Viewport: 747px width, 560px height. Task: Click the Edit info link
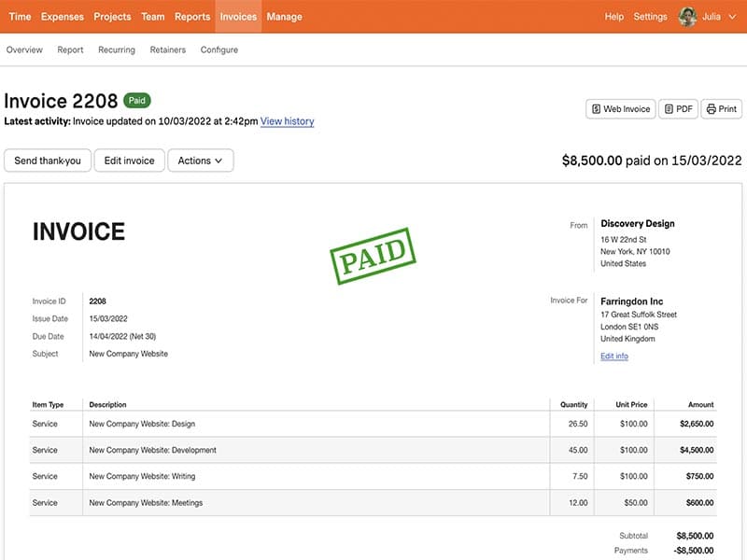pos(614,357)
